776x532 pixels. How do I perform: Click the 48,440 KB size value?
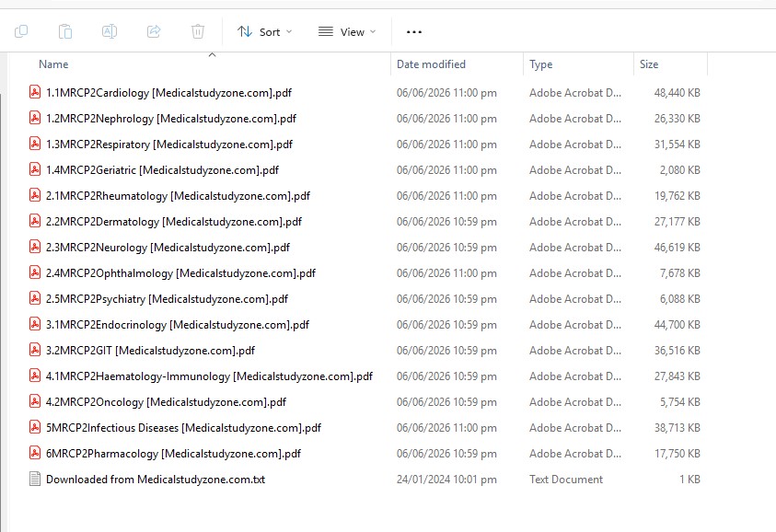(x=677, y=93)
